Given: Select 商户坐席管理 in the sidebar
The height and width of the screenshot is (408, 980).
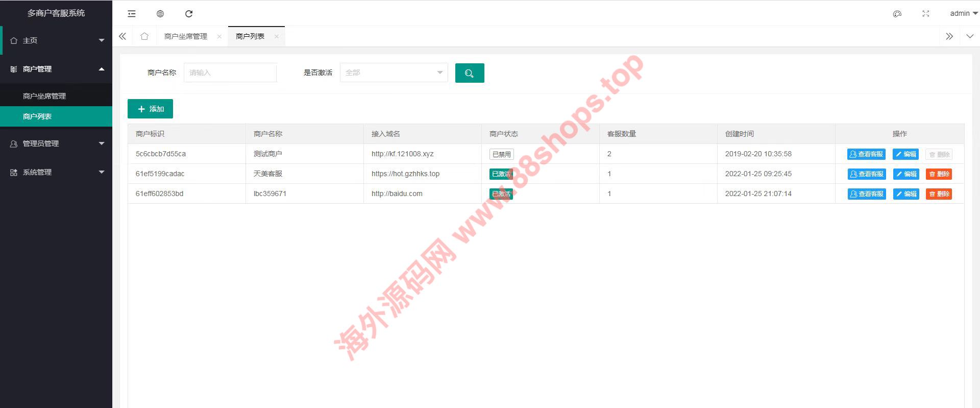Looking at the screenshot, I should tap(44, 96).
